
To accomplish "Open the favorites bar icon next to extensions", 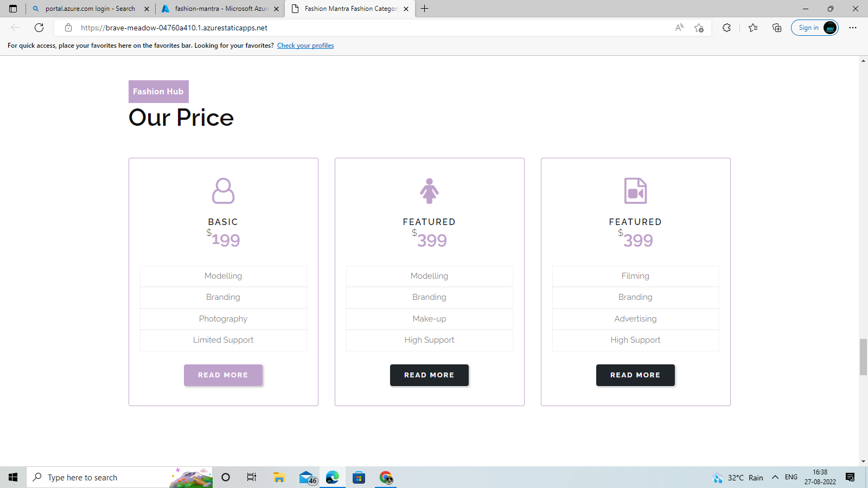I will [752, 28].
